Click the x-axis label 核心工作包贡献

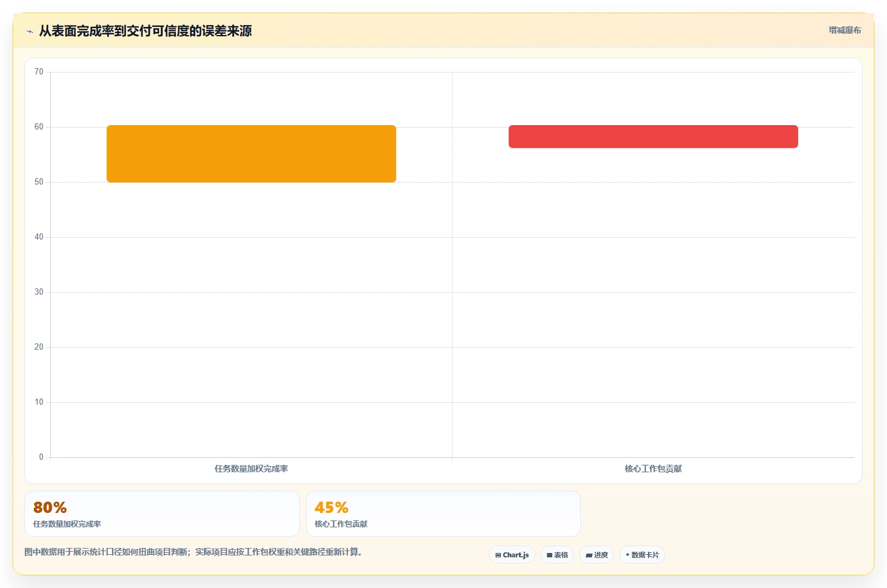click(x=653, y=469)
